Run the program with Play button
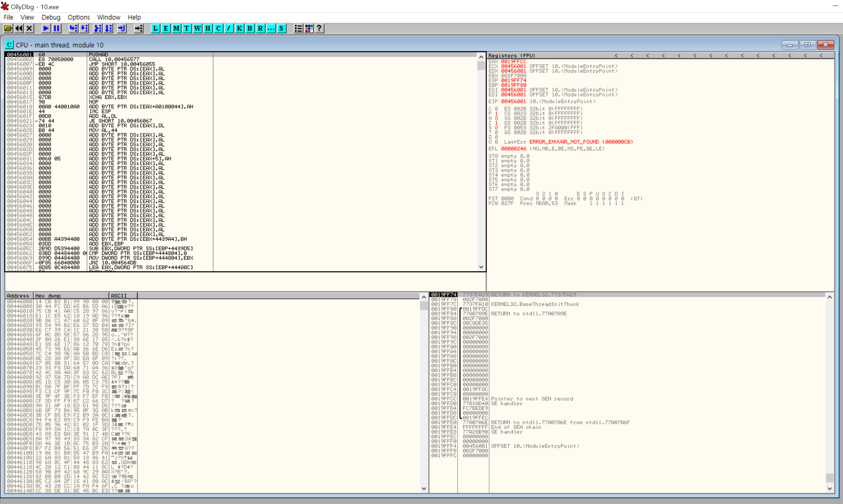843x504 pixels. [46, 28]
